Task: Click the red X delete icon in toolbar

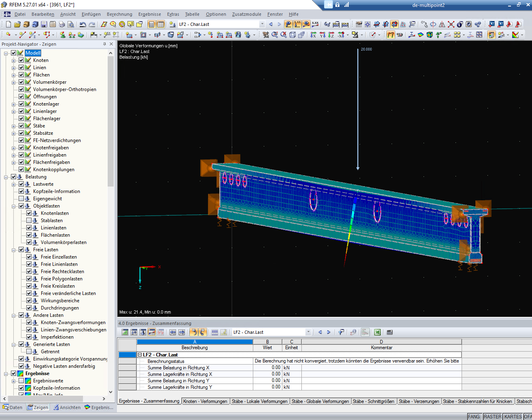Action: 451,24
